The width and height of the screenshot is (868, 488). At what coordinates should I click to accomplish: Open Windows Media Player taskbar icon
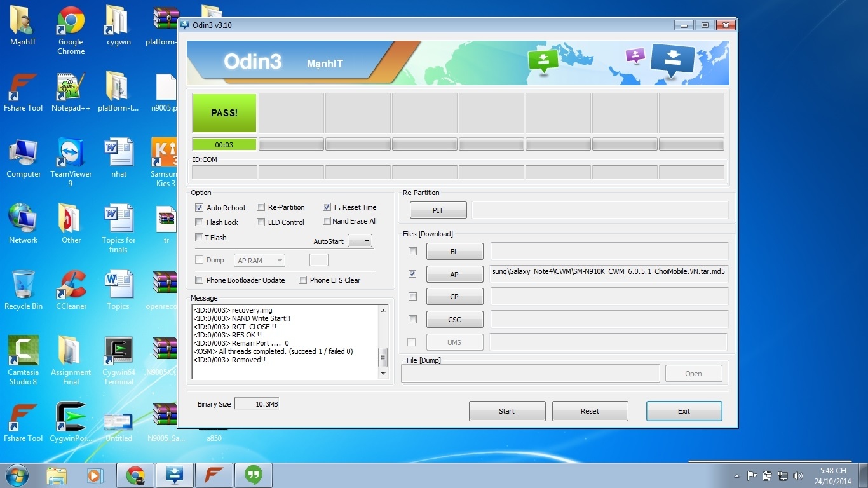coord(94,475)
